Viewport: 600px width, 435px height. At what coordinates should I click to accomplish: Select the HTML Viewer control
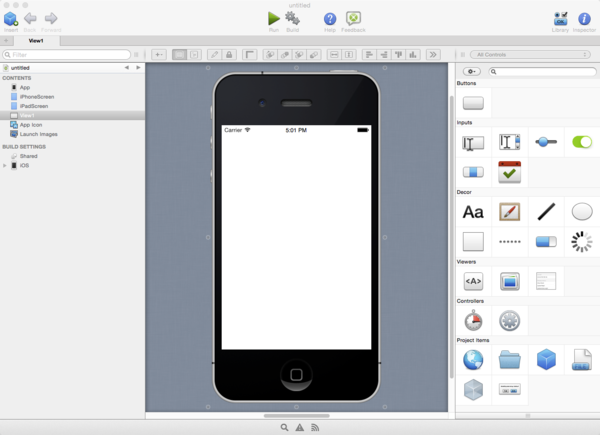tap(473, 281)
